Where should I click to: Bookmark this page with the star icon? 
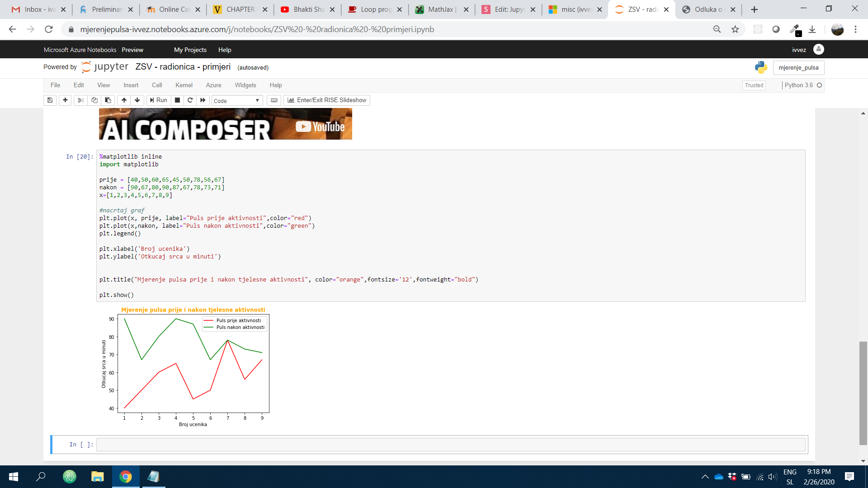[x=735, y=29]
